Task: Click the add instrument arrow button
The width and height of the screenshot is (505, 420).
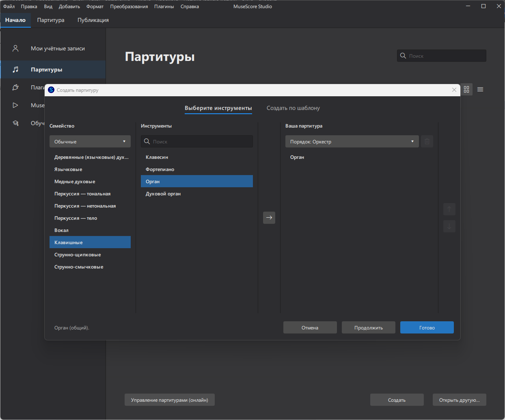Action: click(269, 218)
